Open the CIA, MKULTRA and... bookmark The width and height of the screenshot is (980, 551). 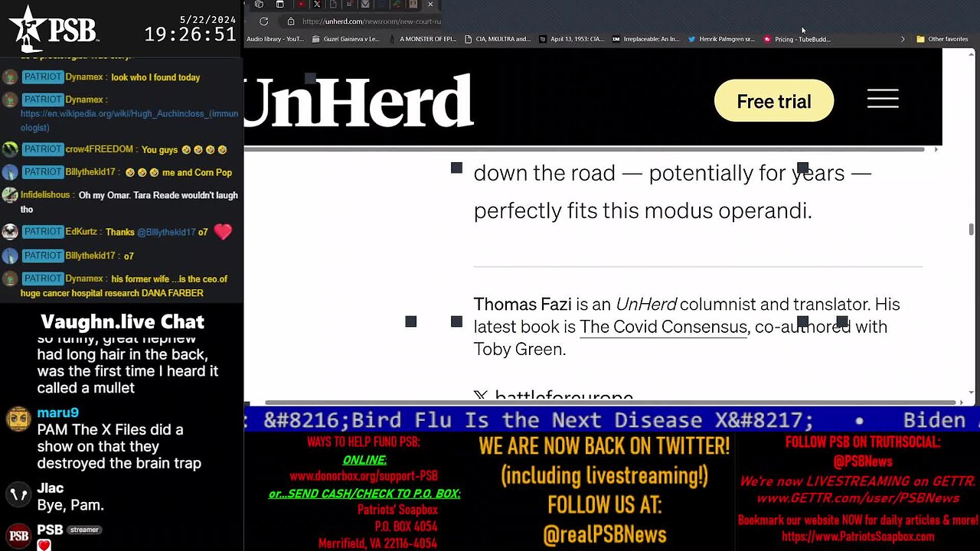497,39
